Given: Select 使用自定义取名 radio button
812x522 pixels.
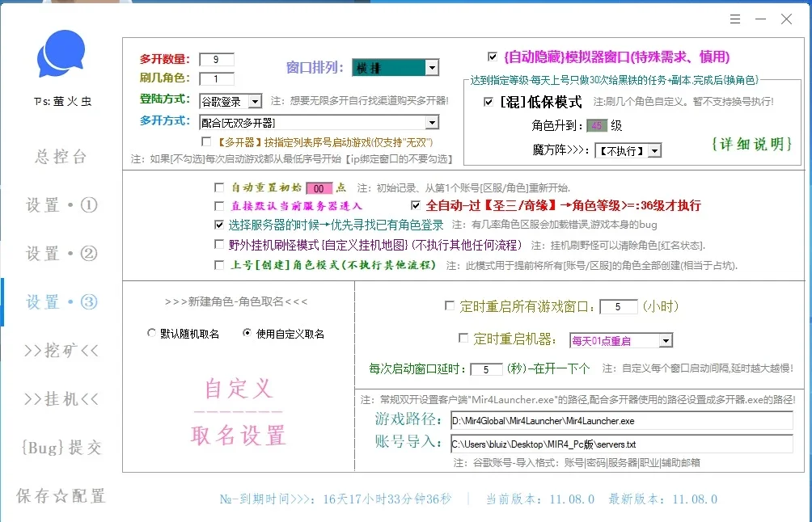Looking at the screenshot, I should pos(247,333).
